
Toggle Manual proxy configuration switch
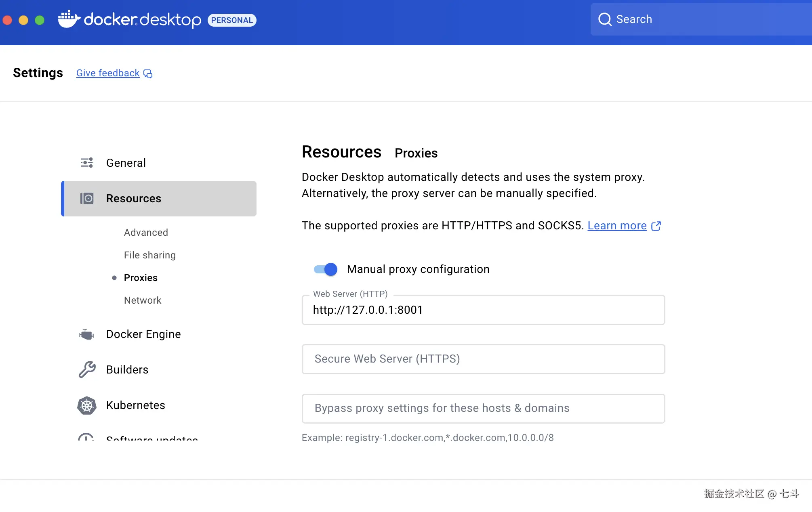[326, 269]
